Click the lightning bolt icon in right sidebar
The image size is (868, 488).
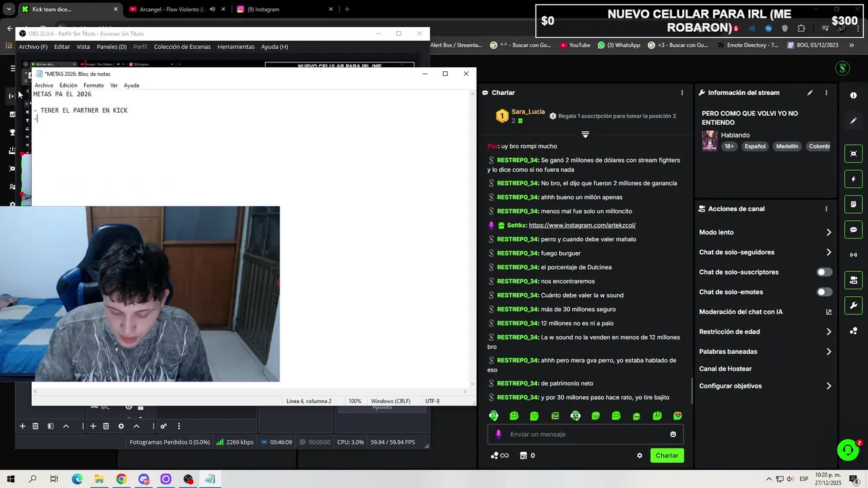pyautogui.click(x=853, y=180)
